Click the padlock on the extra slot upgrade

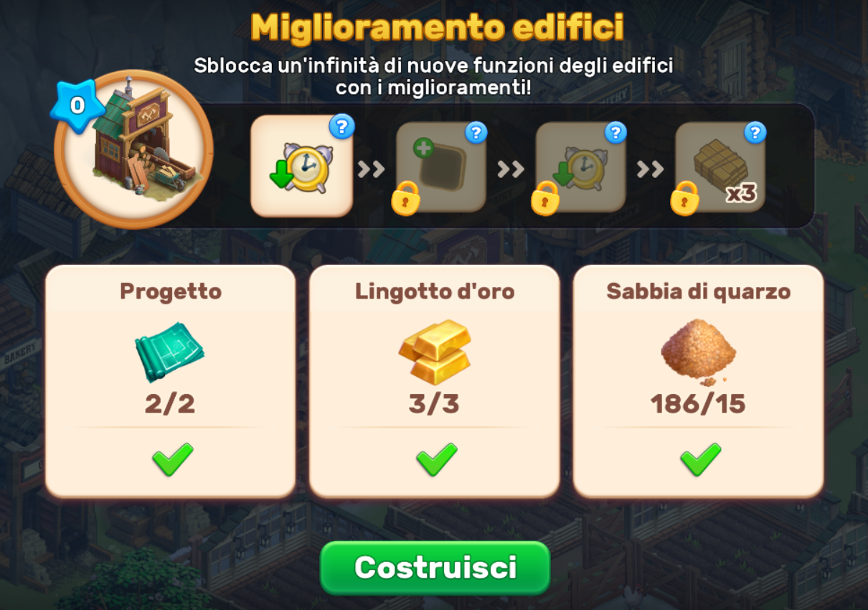coord(406,198)
